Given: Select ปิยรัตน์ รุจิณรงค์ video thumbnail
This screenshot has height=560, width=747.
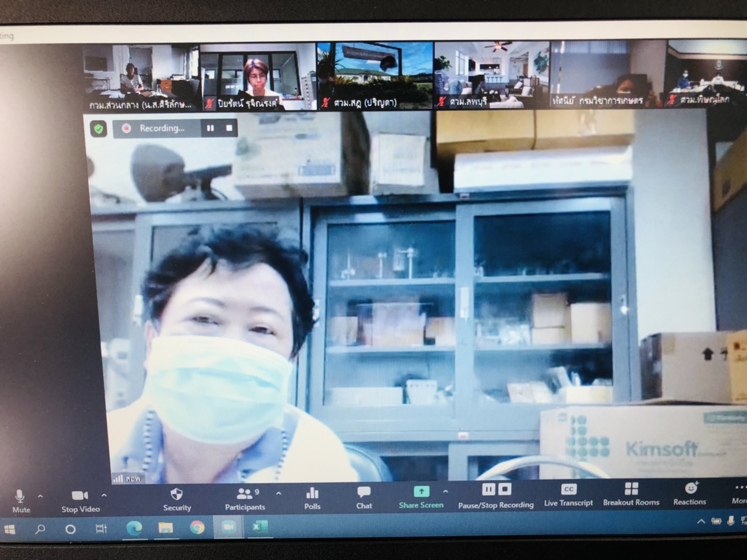Looking at the screenshot, I should (258, 77).
